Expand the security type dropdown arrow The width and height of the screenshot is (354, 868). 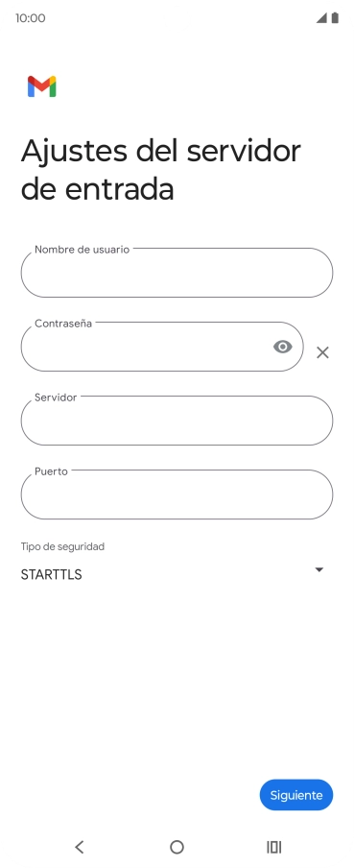click(319, 569)
